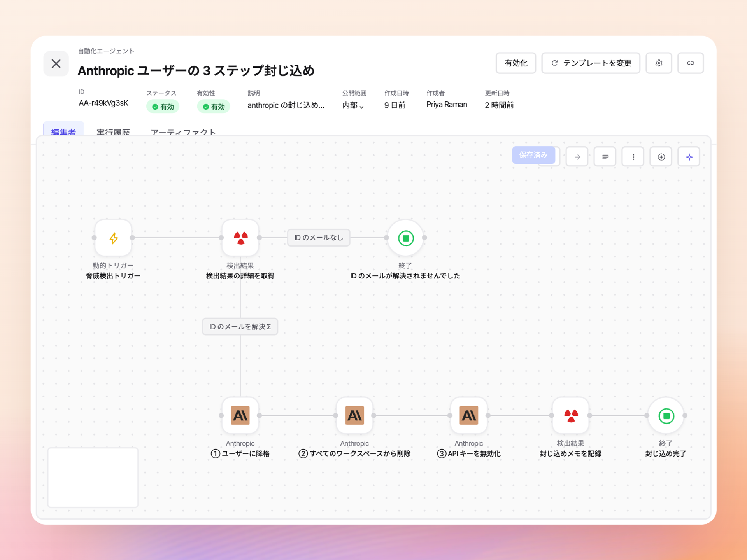Click the circled plus add-node icon
Image resolution: width=747 pixels, height=560 pixels.
[661, 157]
